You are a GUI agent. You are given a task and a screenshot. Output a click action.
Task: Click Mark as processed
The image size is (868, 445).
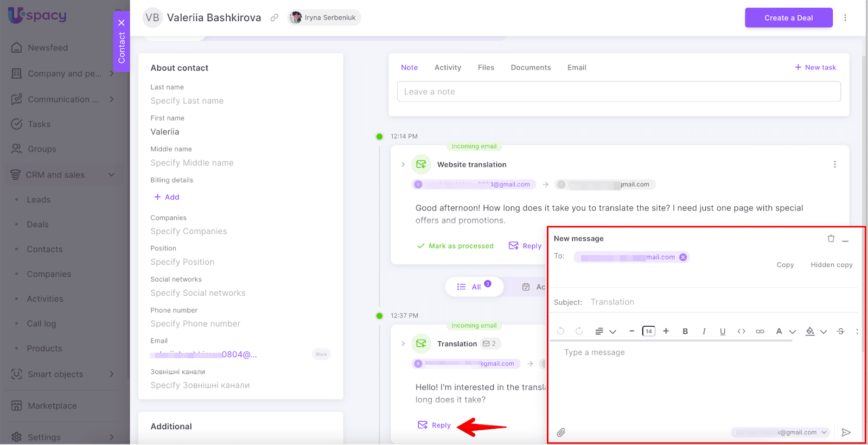pyautogui.click(x=455, y=246)
